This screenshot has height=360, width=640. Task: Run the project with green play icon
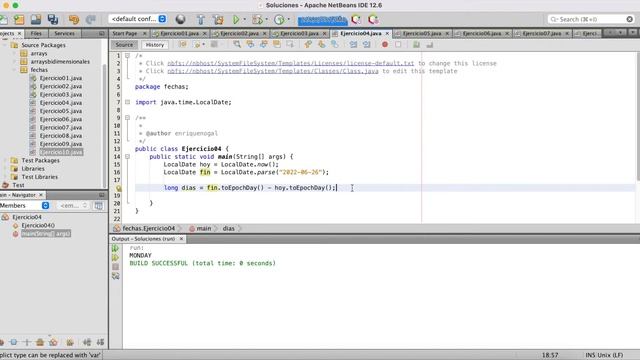[x=236, y=19]
